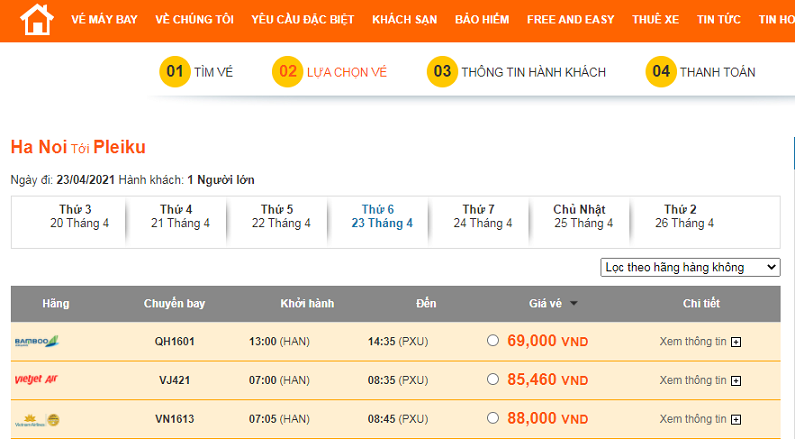Open VỀ CHÚNG TÔI menu
Viewport: 795px width, 439px height.
(x=194, y=20)
